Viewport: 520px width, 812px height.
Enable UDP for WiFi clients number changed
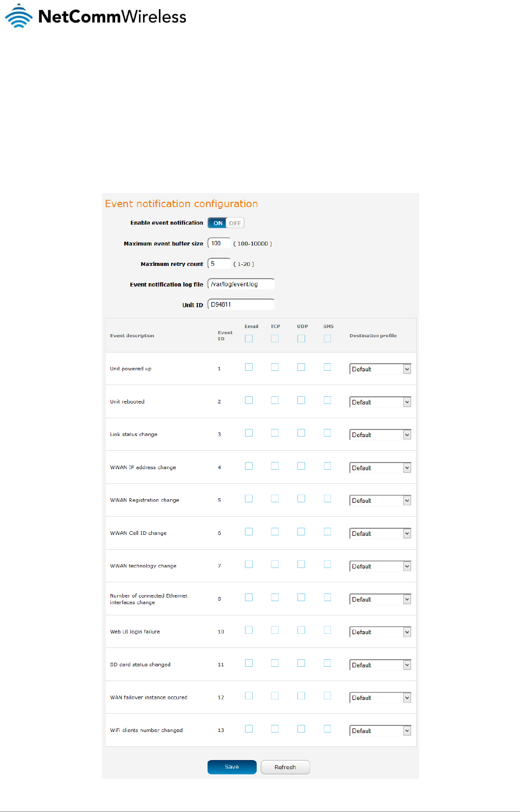[x=302, y=729]
